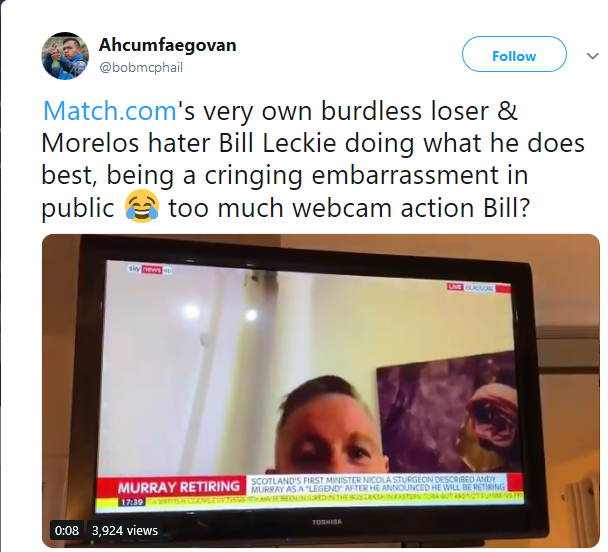Click the laughing tears emoji
The width and height of the screenshot is (608, 552).
click(x=142, y=206)
